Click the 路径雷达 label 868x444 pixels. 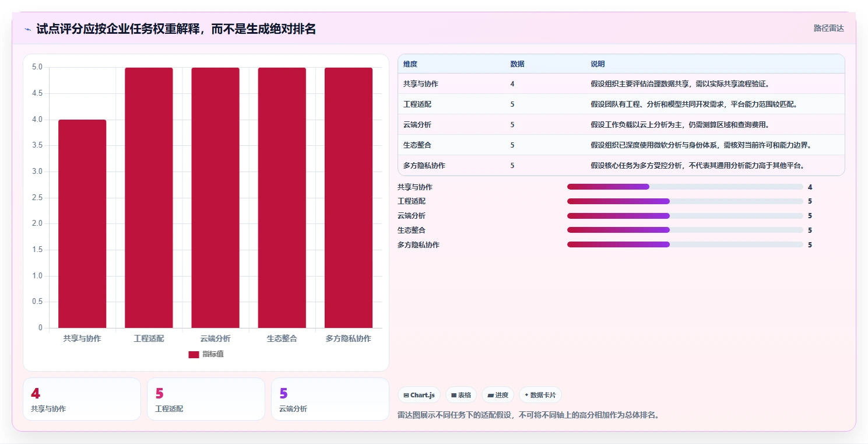coord(828,28)
